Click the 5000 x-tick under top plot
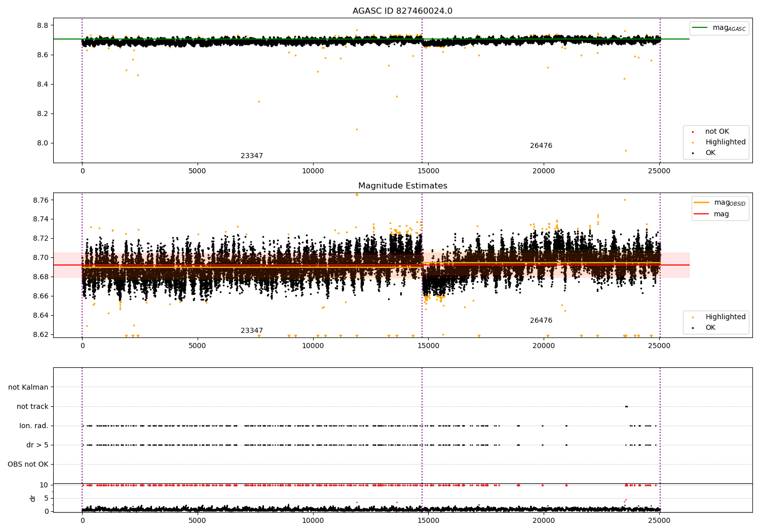760x532 pixels. pyautogui.click(x=198, y=171)
